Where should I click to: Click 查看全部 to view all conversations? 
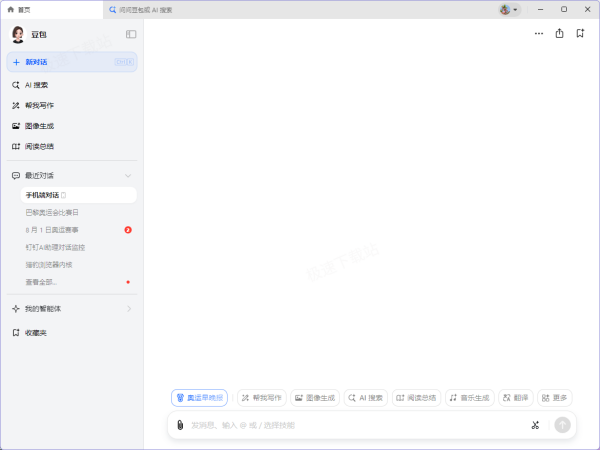click(42, 282)
